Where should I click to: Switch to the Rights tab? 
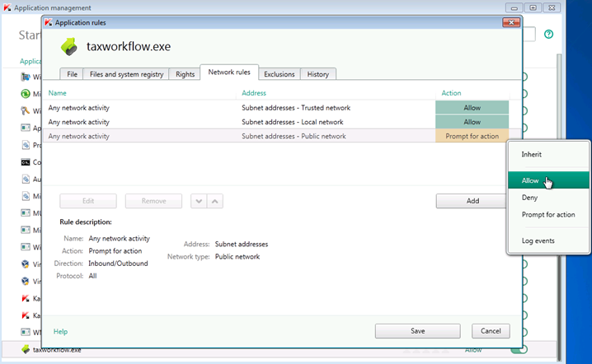click(x=185, y=74)
